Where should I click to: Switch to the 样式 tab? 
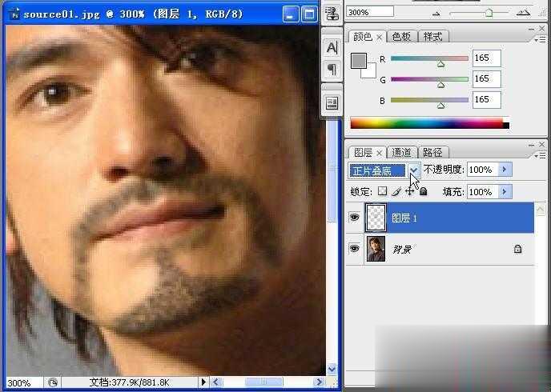[x=433, y=37]
